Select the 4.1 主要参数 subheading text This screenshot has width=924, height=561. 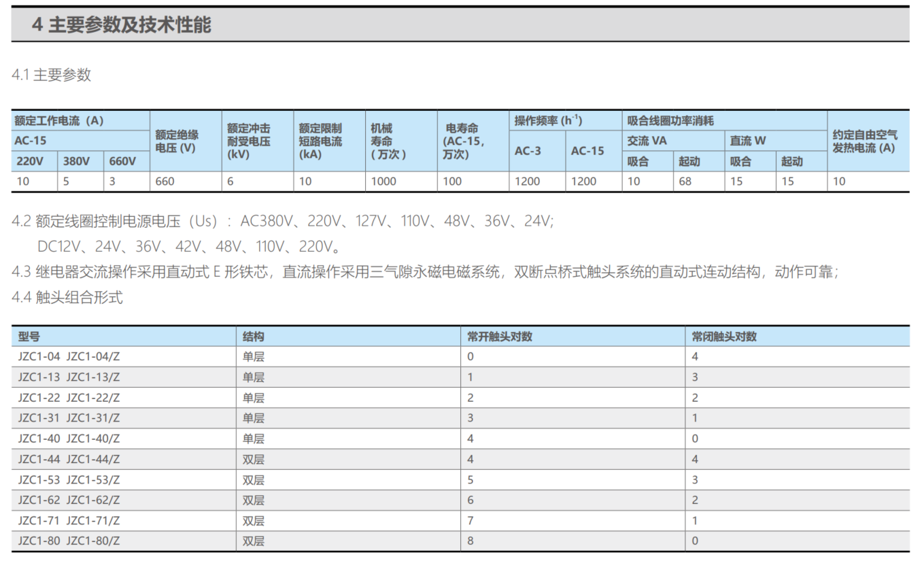pos(52,75)
